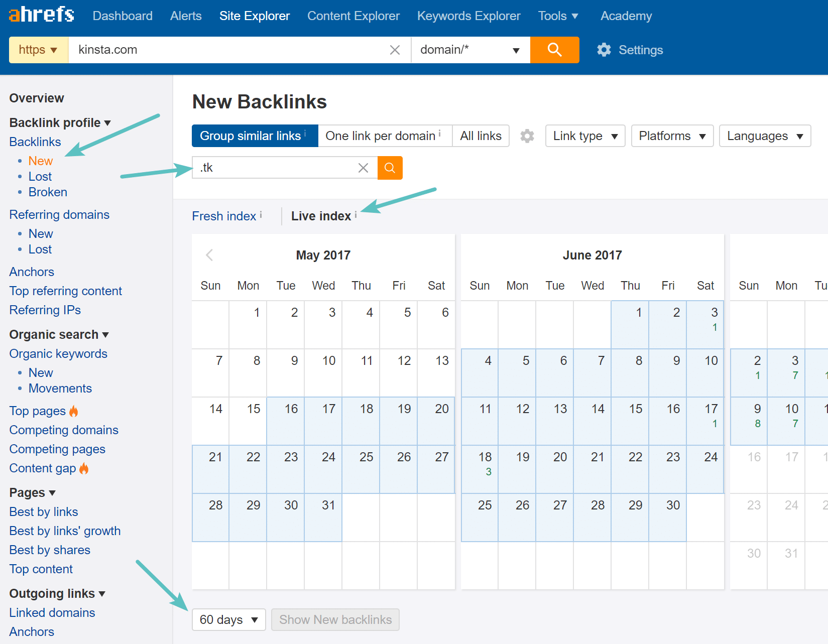Open New under Referring domains

click(40, 233)
